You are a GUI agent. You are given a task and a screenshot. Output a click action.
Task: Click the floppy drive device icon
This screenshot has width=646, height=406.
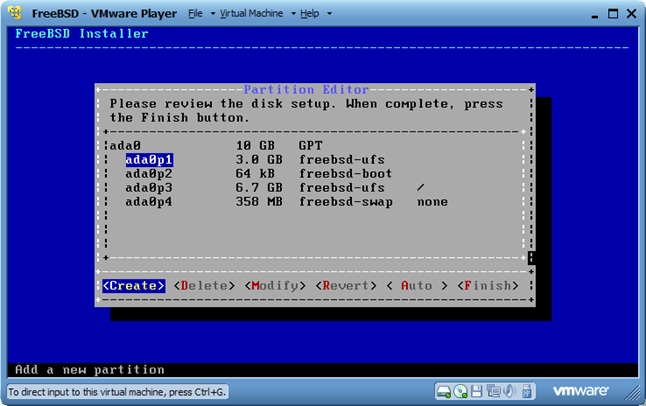click(x=476, y=391)
